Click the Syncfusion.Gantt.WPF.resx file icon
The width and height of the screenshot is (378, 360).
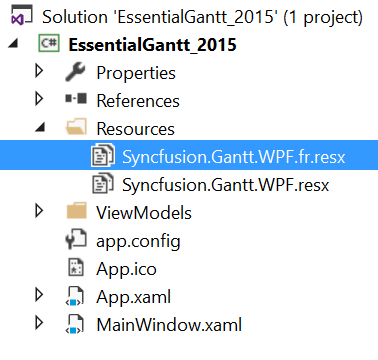point(103,183)
